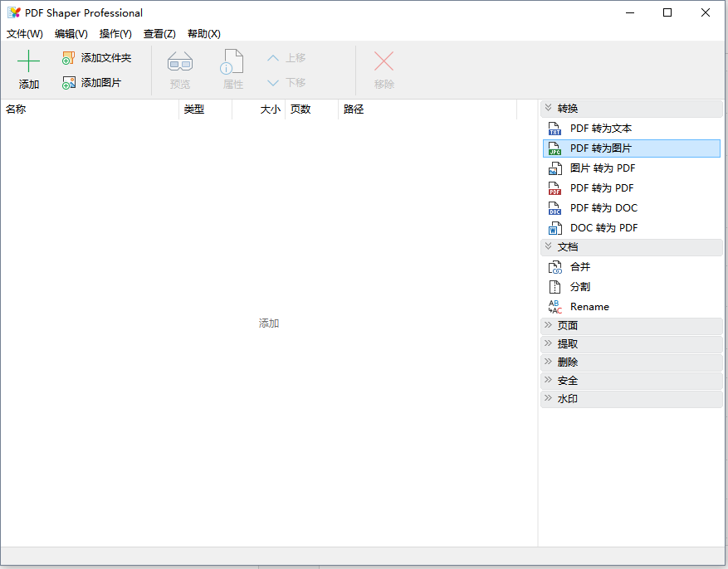Choose DOC 转为 PDF label
Image resolution: width=728 pixels, height=569 pixels.
click(x=604, y=228)
